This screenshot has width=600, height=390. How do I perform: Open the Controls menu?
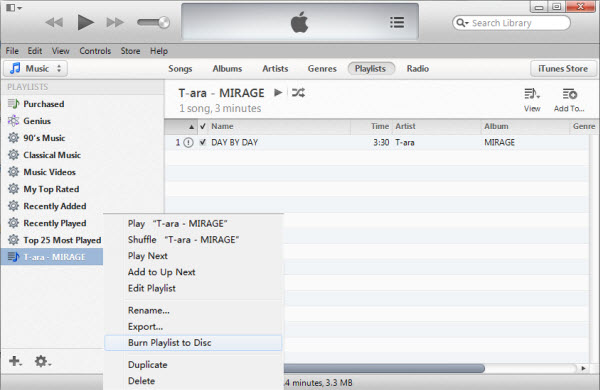pos(95,51)
